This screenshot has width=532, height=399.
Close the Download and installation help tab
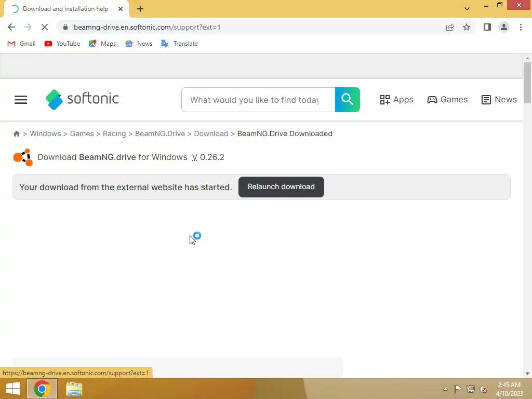click(x=121, y=9)
